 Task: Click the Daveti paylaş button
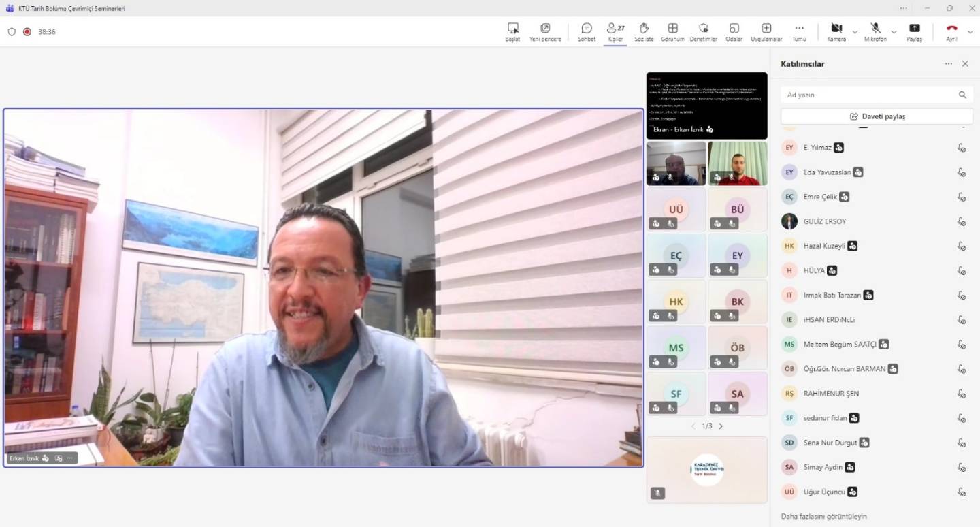tap(877, 116)
